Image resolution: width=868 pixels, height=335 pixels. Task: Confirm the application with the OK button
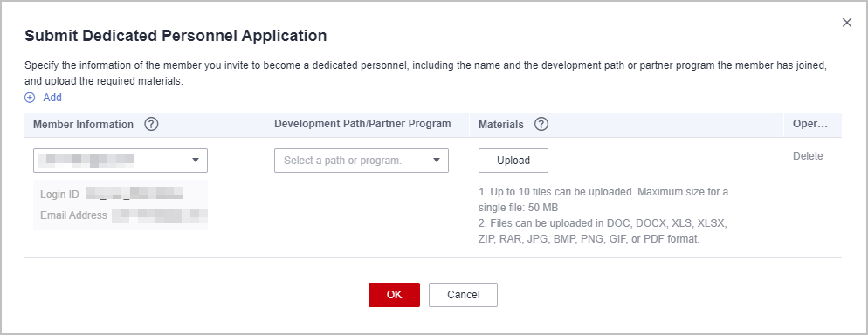pos(394,295)
